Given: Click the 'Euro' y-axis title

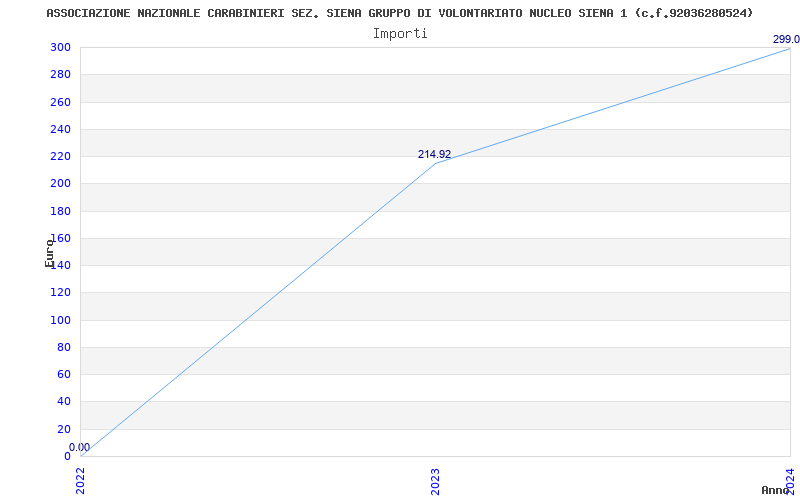Looking at the screenshot, I should [49, 254].
